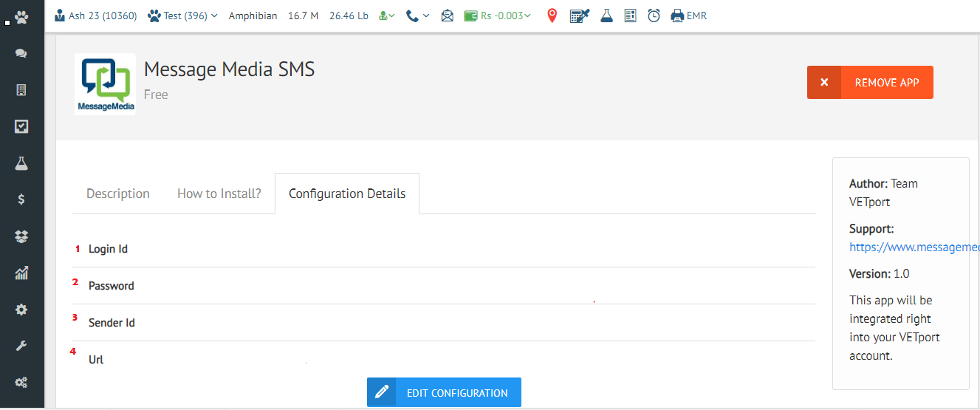Screen dimensions: 980x410
Task: Open the form document icon in top bar
Action: tap(630, 16)
